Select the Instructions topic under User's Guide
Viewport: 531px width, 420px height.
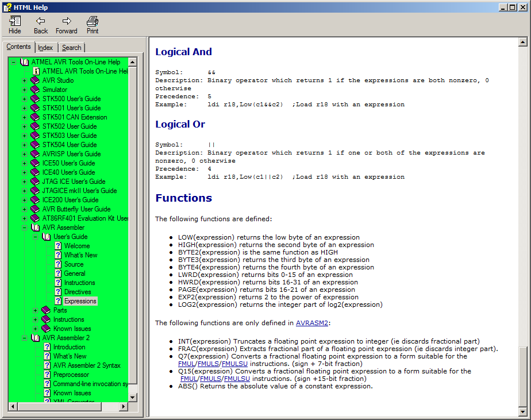tap(79, 283)
